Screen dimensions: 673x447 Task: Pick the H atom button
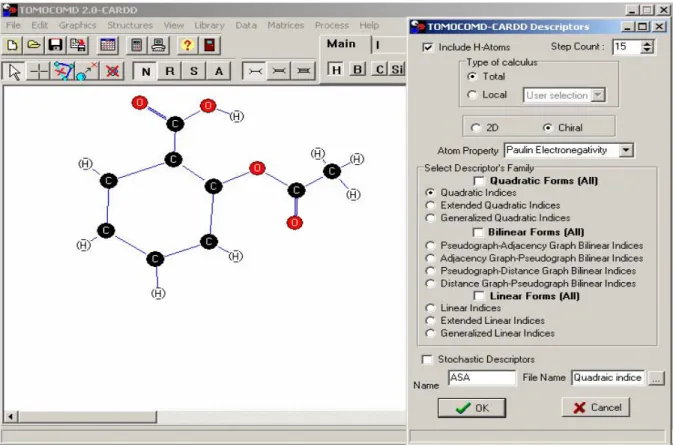pos(336,70)
